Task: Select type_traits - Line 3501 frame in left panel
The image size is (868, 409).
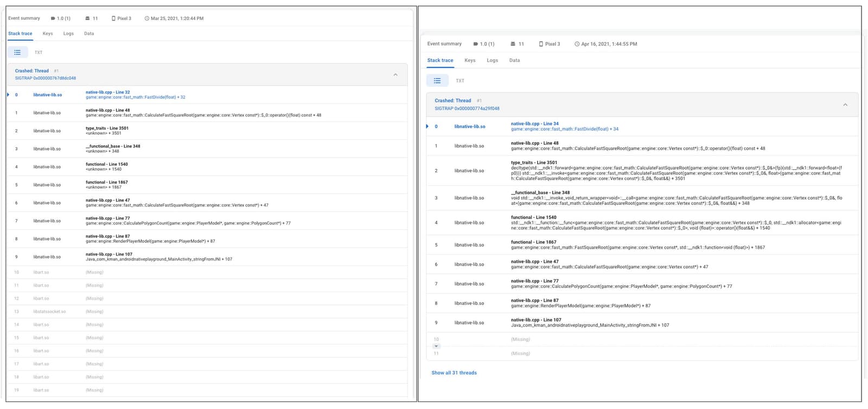Action: pyautogui.click(x=207, y=131)
